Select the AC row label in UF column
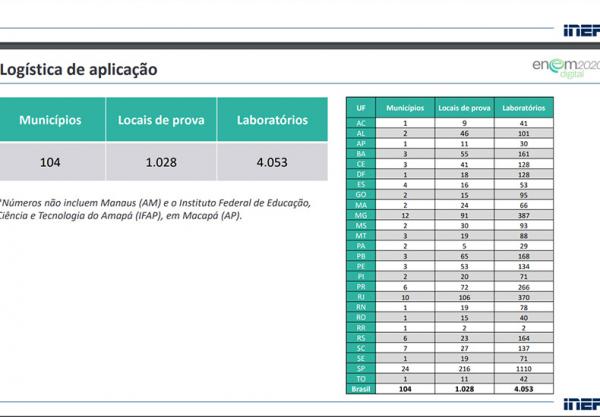Image resolution: width=600 pixels, height=417 pixels. [x=361, y=123]
